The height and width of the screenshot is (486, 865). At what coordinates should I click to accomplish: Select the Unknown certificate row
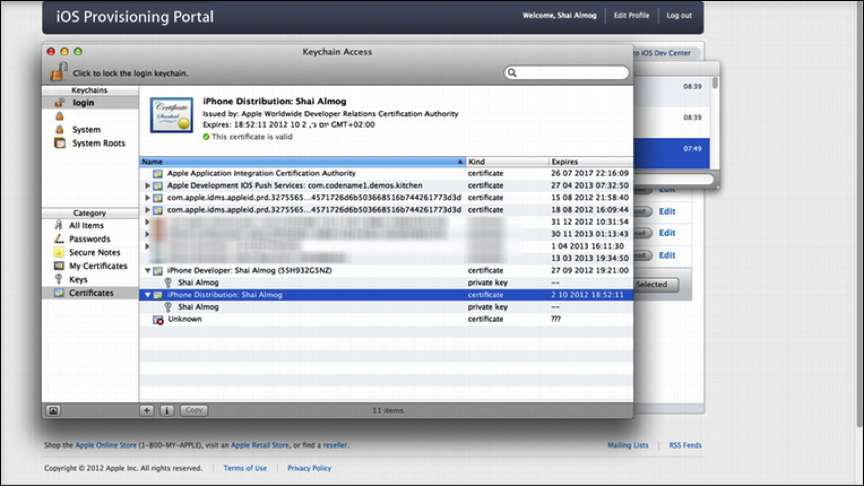point(386,319)
